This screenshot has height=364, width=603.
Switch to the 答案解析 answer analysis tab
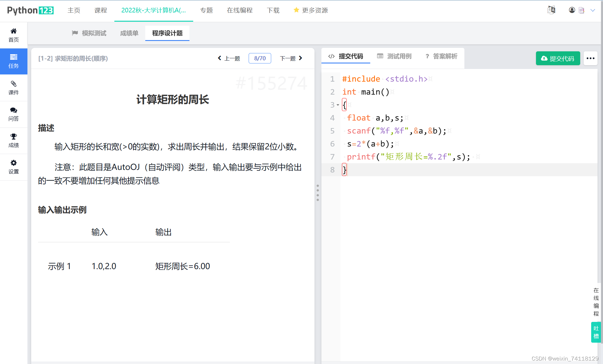click(x=441, y=56)
